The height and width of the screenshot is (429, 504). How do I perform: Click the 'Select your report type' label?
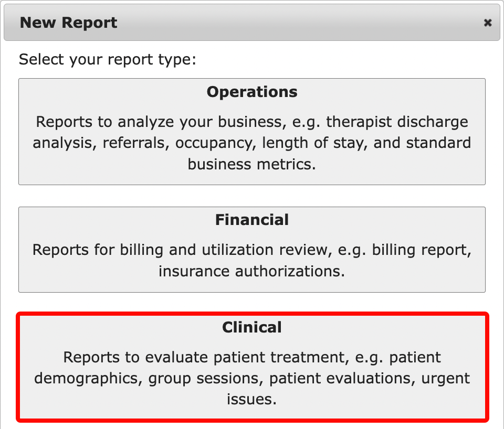pyautogui.click(x=107, y=59)
